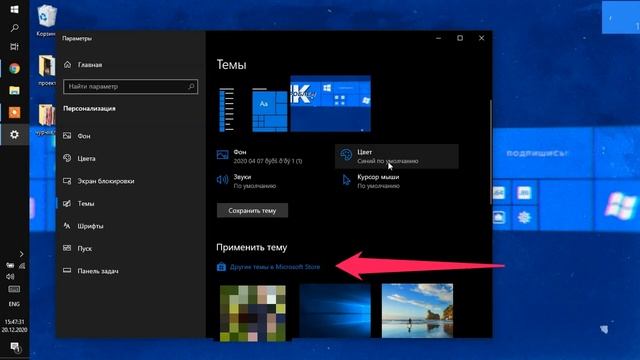Click the Звуки speaker icon
640x360 pixels.
(x=222, y=180)
